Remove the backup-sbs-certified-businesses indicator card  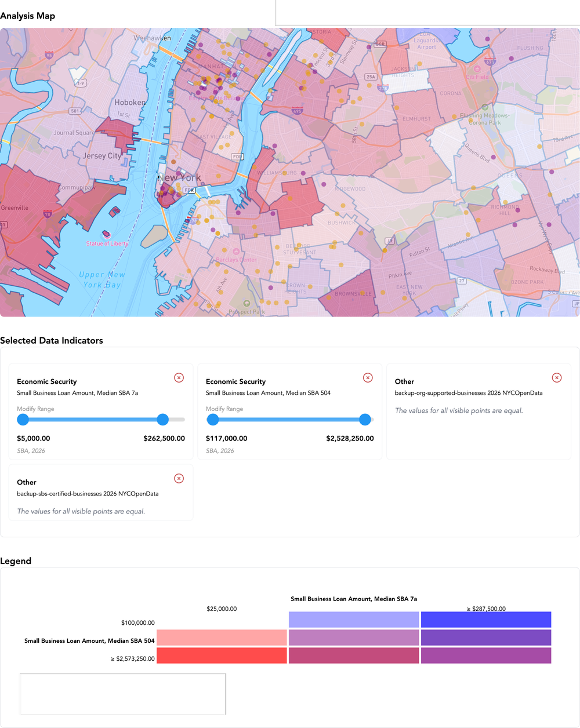point(179,479)
